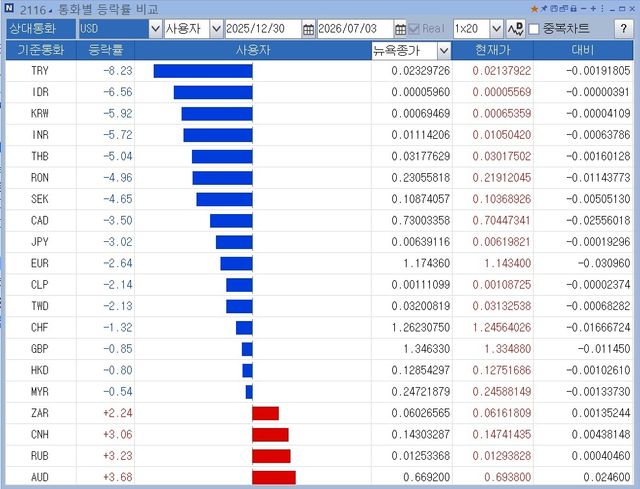
Task: Click the daily chart icon button
Action: pos(516,29)
